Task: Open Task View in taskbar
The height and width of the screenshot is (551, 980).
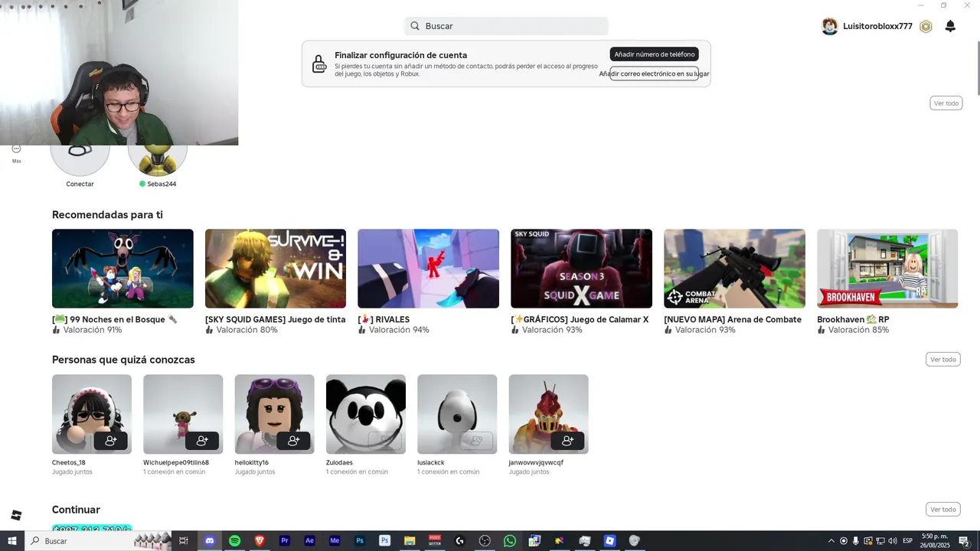Action: 184,541
